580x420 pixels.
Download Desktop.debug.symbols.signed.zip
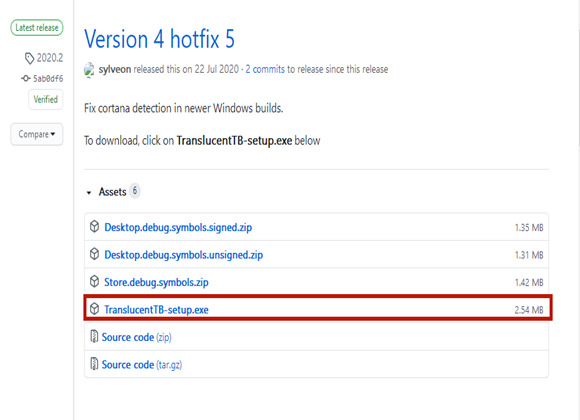(178, 227)
